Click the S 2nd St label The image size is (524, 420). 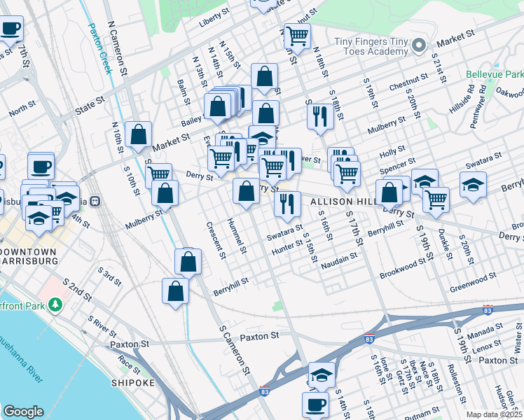click(x=77, y=290)
